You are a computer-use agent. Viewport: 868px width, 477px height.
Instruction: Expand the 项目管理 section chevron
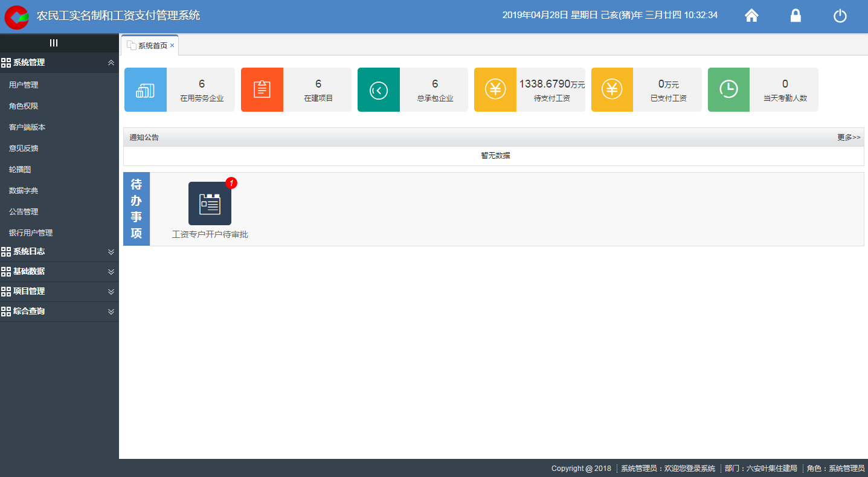coord(111,292)
